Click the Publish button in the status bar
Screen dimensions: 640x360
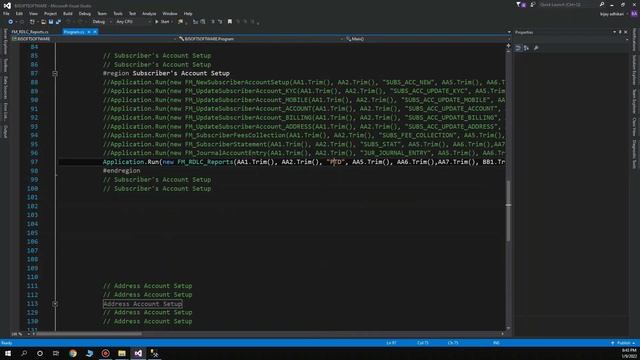pyautogui.click(x=623, y=343)
